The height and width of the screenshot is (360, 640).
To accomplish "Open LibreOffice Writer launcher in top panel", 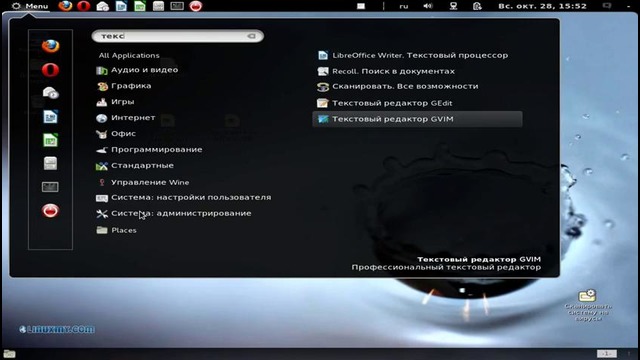I will point(121,6).
